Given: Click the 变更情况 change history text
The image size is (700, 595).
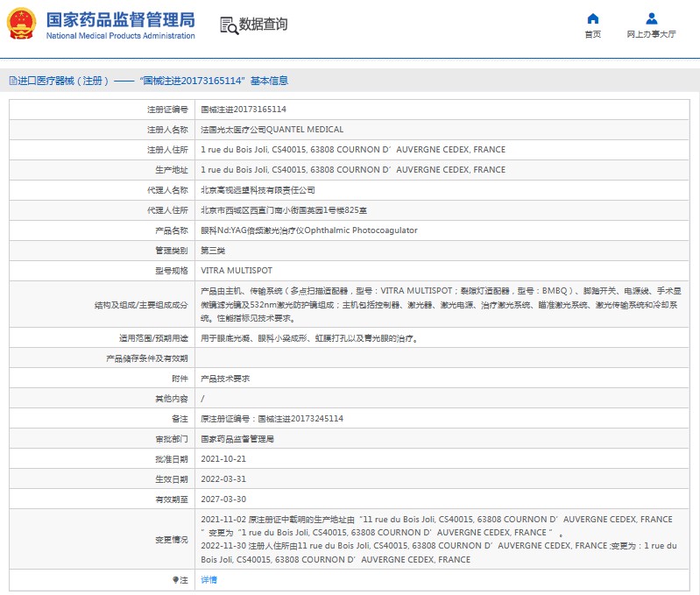Looking at the screenshot, I should 439,539.
